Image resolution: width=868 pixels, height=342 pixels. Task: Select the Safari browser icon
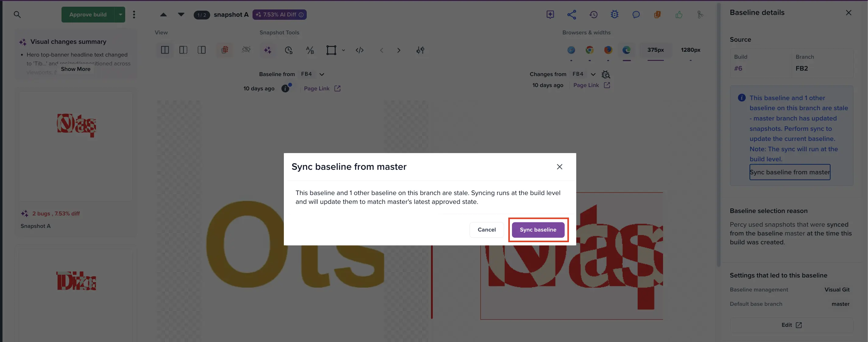point(571,50)
